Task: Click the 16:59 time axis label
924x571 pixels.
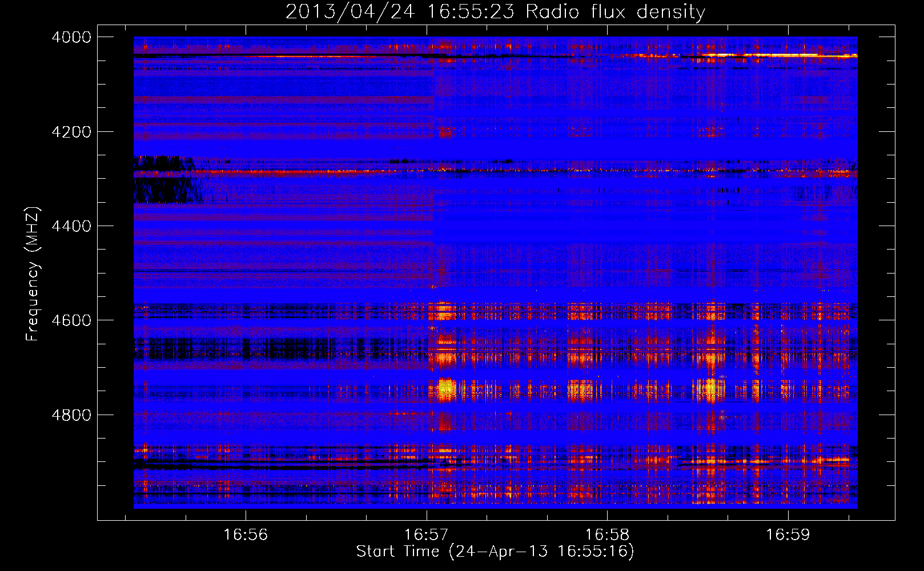Action: point(788,535)
